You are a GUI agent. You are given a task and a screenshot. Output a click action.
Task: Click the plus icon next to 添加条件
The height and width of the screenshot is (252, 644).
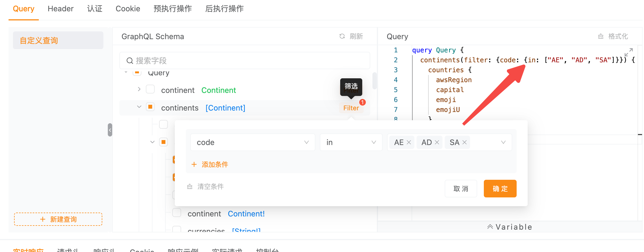(194, 164)
